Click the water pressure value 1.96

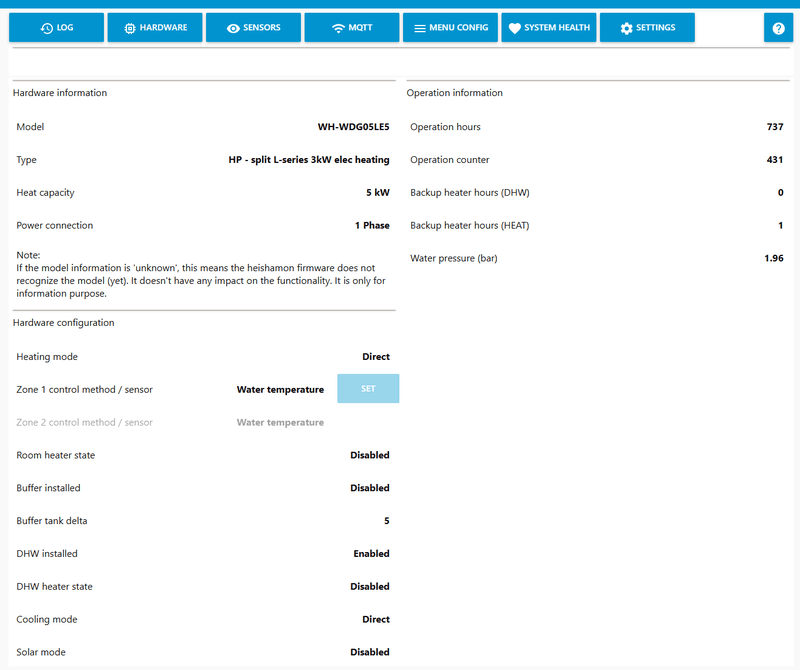(x=774, y=258)
